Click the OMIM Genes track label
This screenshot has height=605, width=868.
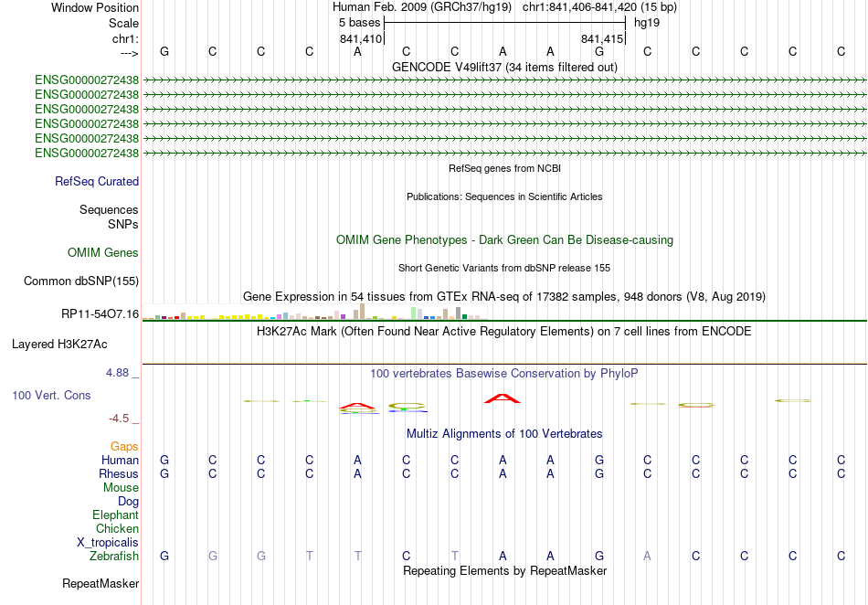[103, 252]
